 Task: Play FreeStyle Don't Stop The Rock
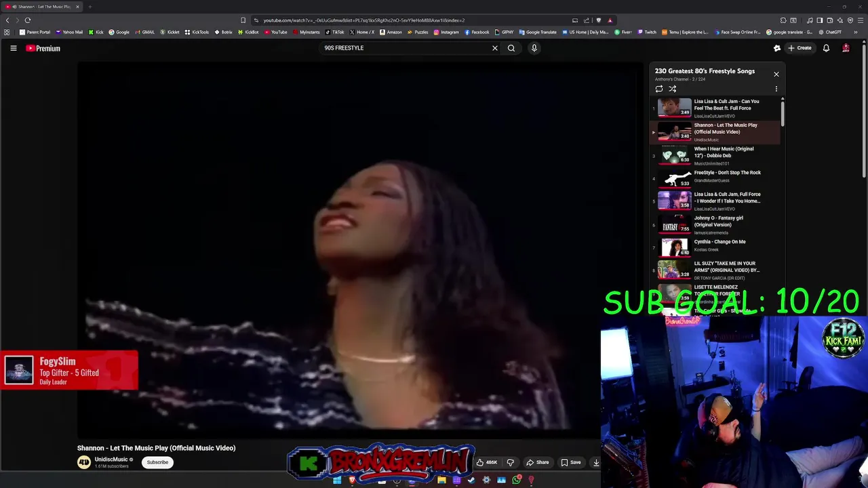point(715,178)
